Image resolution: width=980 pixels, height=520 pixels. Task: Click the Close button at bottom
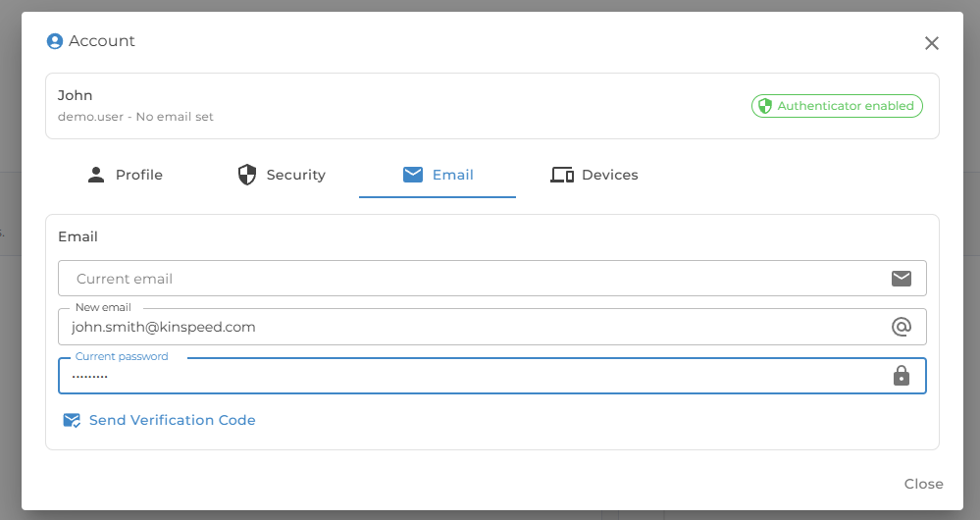pyautogui.click(x=924, y=484)
